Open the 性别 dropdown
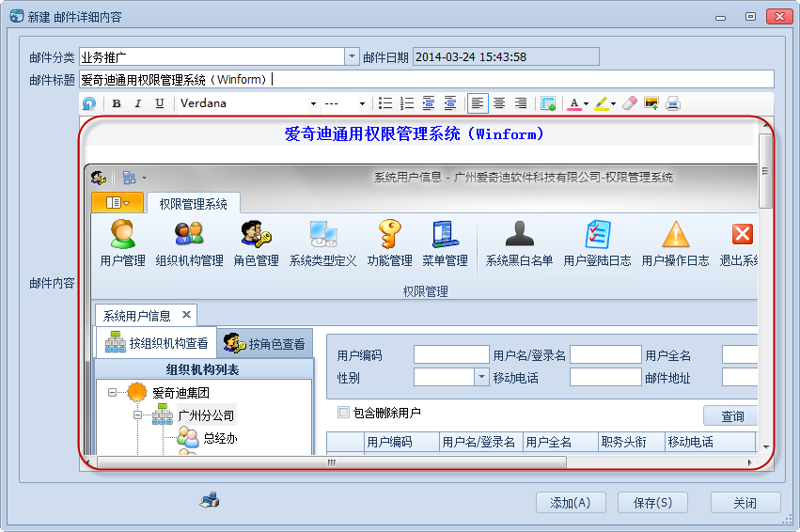Screen dimensions: 800x532 (481, 378)
